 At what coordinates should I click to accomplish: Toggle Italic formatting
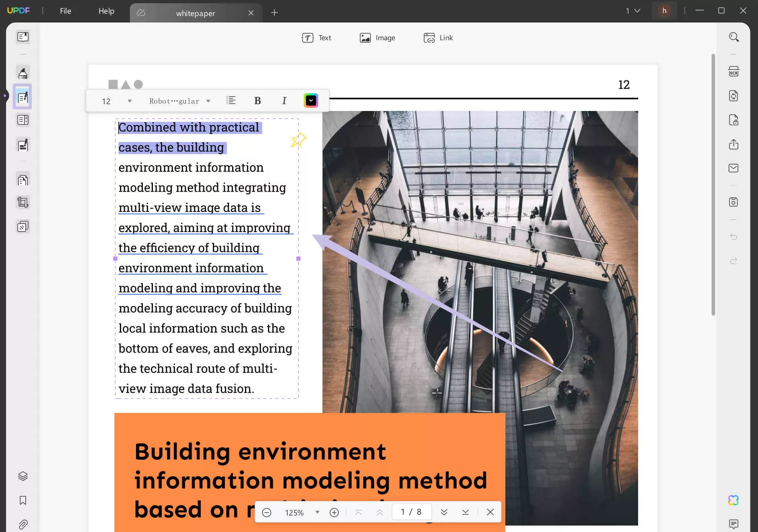pos(284,101)
